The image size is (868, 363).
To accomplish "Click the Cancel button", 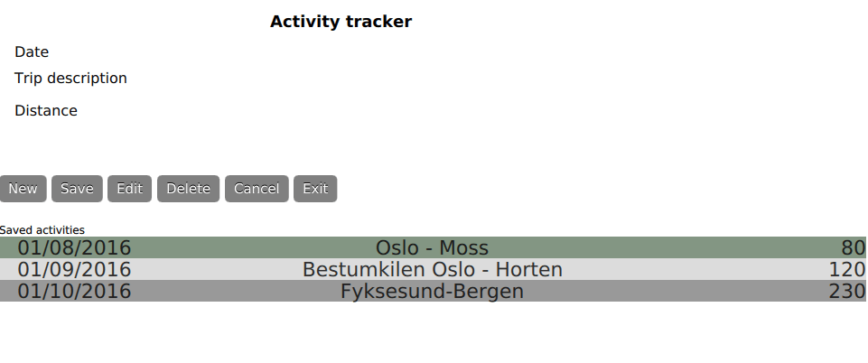I will [257, 189].
